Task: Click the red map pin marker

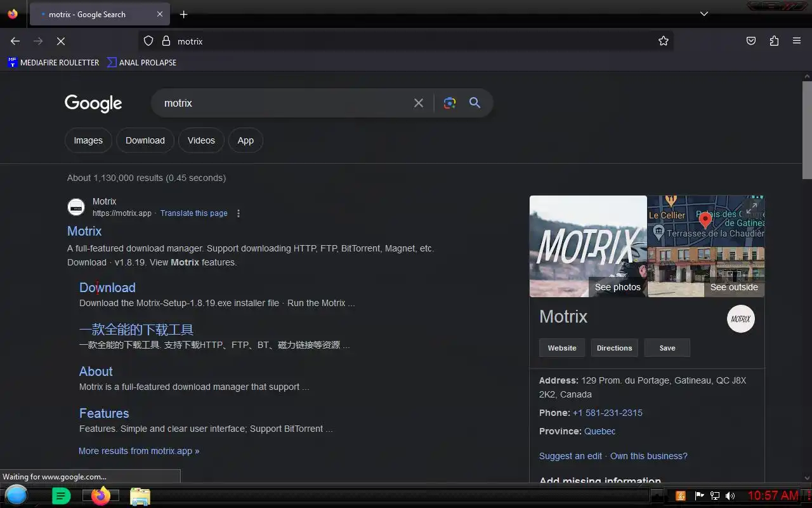Action: [x=705, y=220]
